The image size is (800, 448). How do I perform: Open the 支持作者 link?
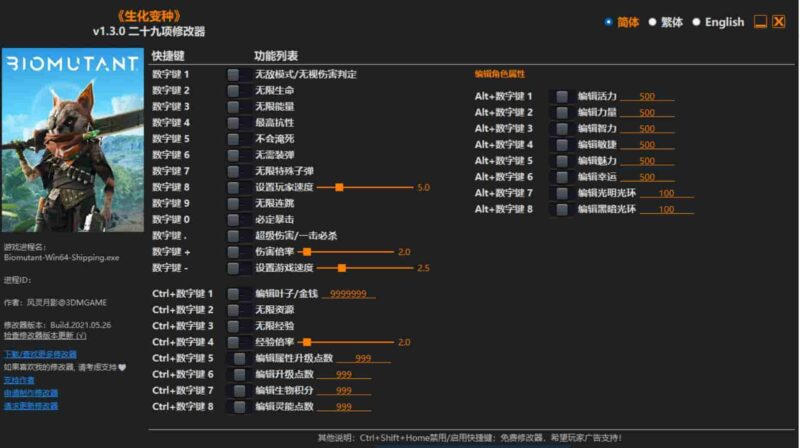pyautogui.click(x=19, y=380)
